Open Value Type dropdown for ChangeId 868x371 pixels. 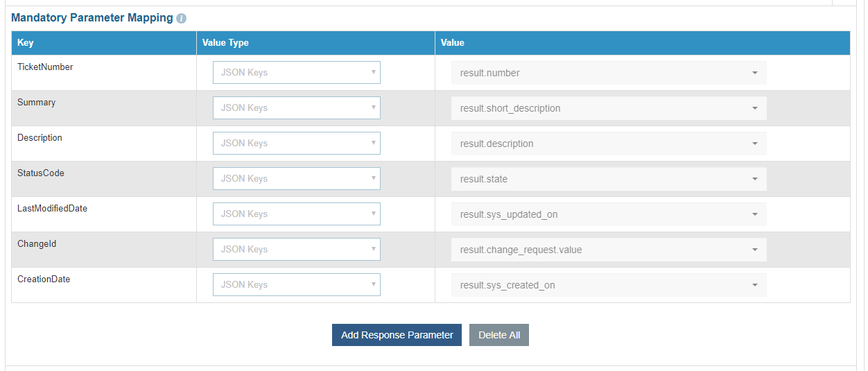point(296,250)
